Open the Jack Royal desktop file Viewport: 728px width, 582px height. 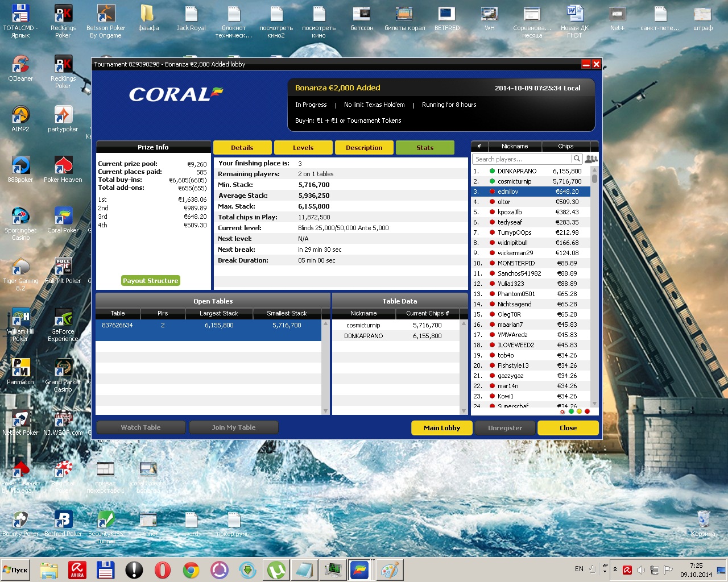pyautogui.click(x=191, y=18)
